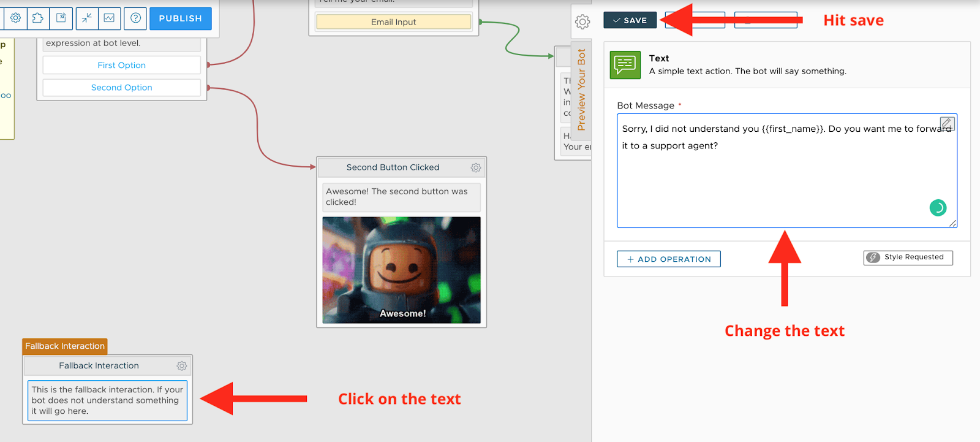The width and height of the screenshot is (980, 442).
Task: Open bot settings gear in top toolbar
Action: tap(15, 18)
